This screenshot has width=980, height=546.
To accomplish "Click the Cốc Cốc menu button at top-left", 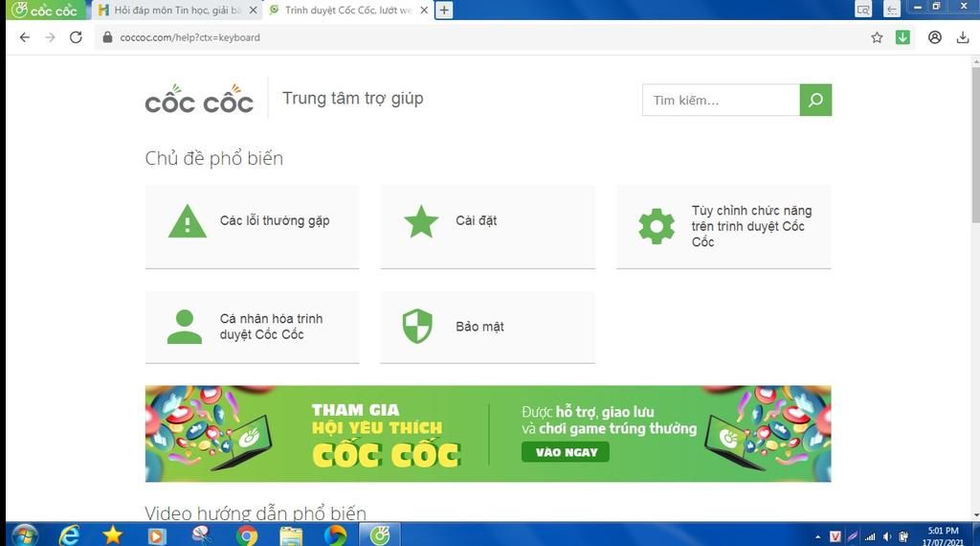I will click(x=45, y=10).
